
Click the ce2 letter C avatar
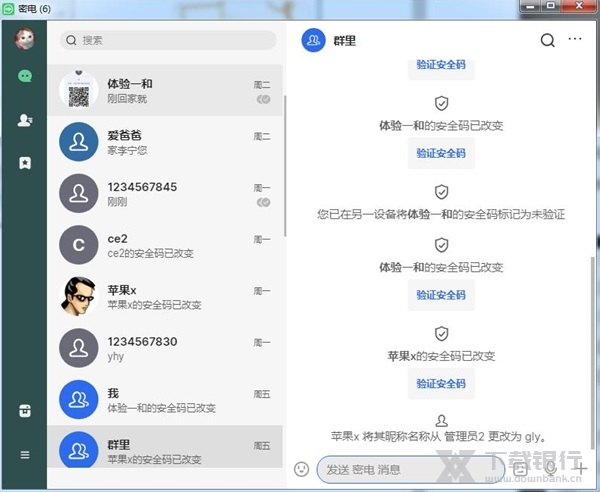[79, 245]
